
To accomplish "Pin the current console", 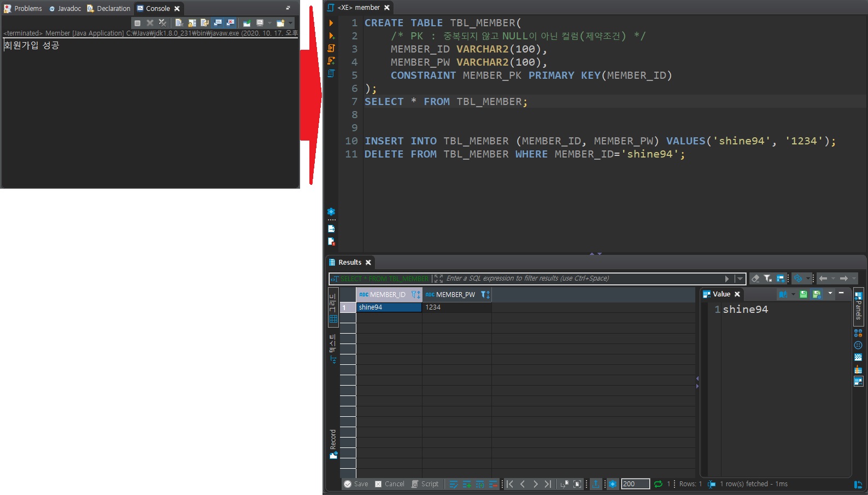I will (247, 23).
